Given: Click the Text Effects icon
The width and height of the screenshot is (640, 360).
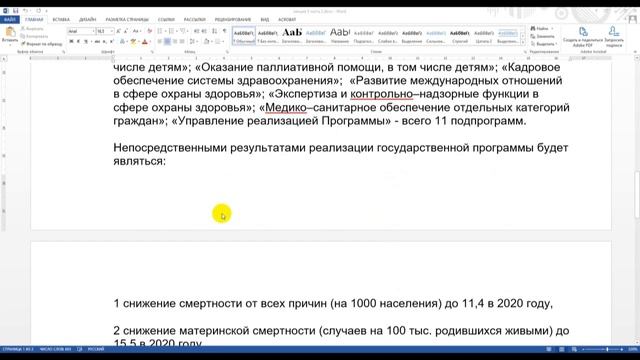Looking at the screenshot, I should pos(122,41).
